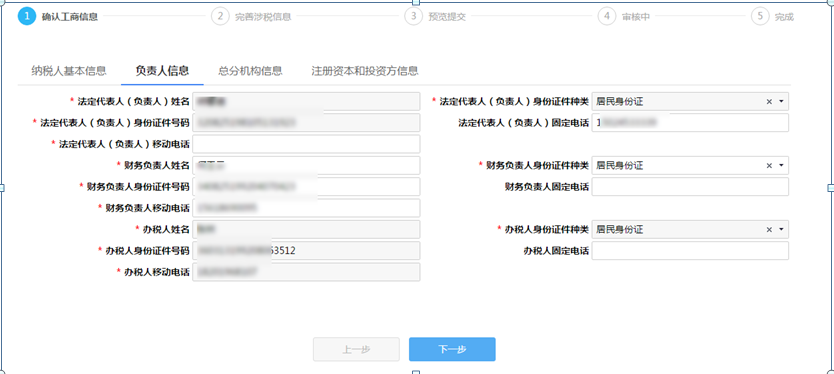Expand 法定代表人身份证件种类 dropdown arrow
Screen dimensions: 834x374
click(x=781, y=102)
